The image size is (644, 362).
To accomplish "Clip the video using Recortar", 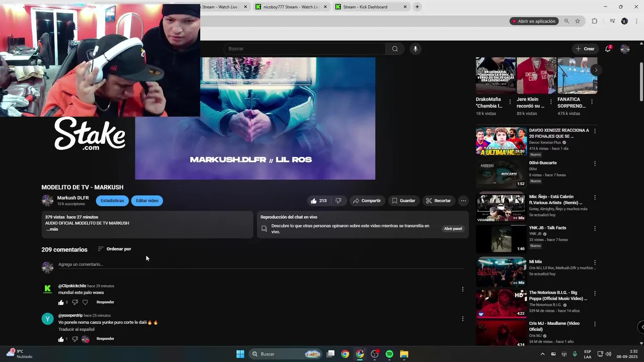I will [438, 201].
